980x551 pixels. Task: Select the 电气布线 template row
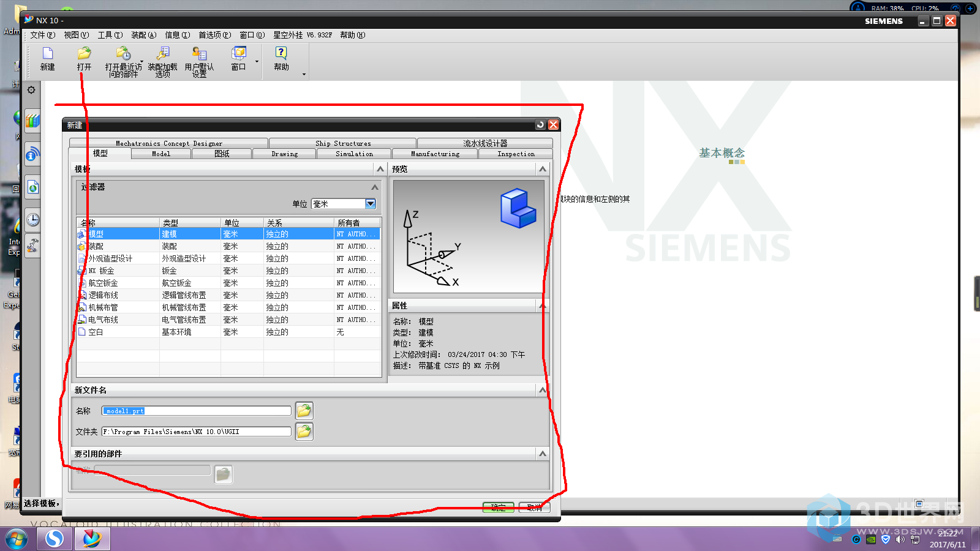pyautogui.click(x=228, y=320)
